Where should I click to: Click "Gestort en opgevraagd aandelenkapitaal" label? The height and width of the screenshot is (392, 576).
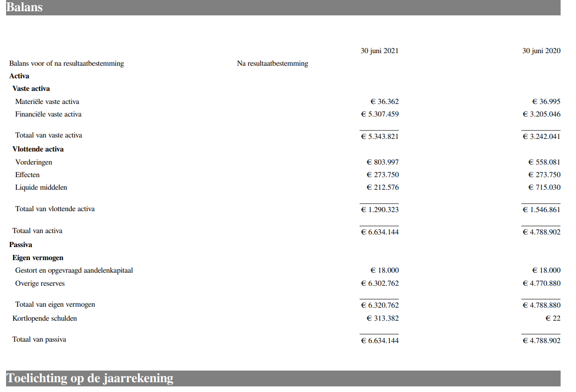point(74,270)
